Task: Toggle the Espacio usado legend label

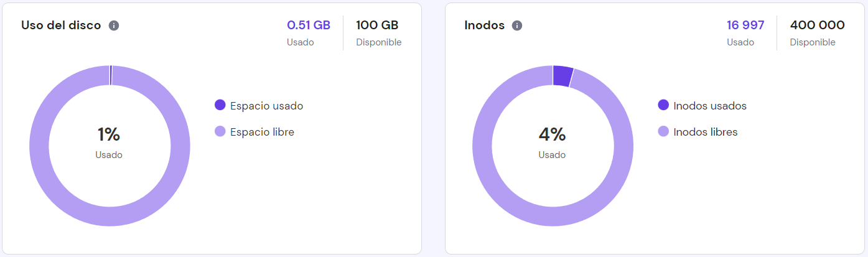Action: click(266, 106)
